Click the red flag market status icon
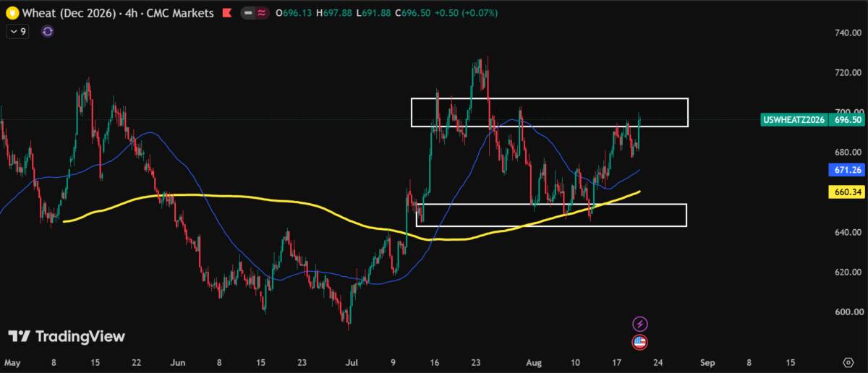This screenshot has height=373, width=868. click(227, 13)
